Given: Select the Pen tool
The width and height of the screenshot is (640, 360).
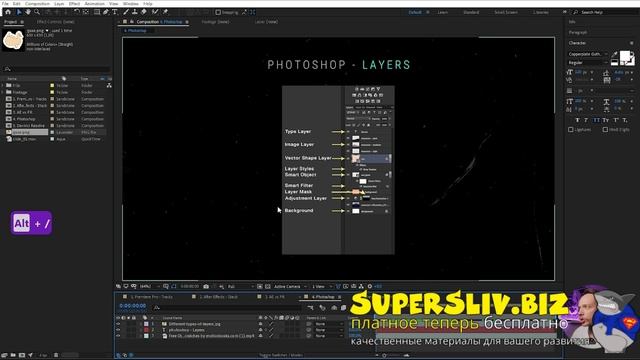Looking at the screenshot, I should (106, 12).
